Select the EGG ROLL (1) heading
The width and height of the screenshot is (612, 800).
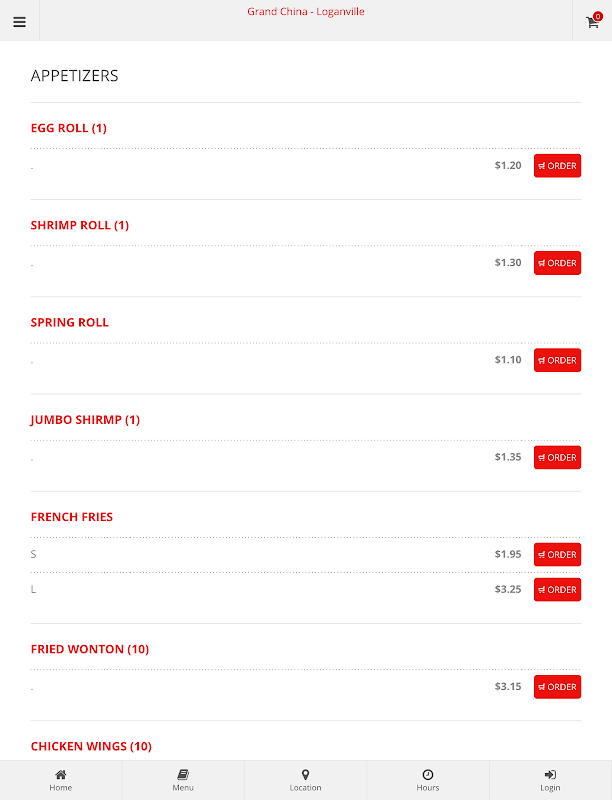69,128
